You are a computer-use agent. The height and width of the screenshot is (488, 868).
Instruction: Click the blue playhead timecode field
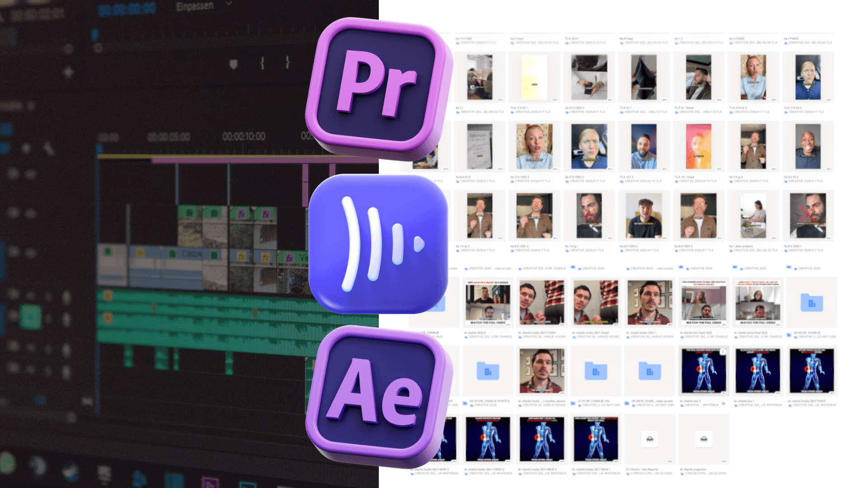[x=127, y=8]
